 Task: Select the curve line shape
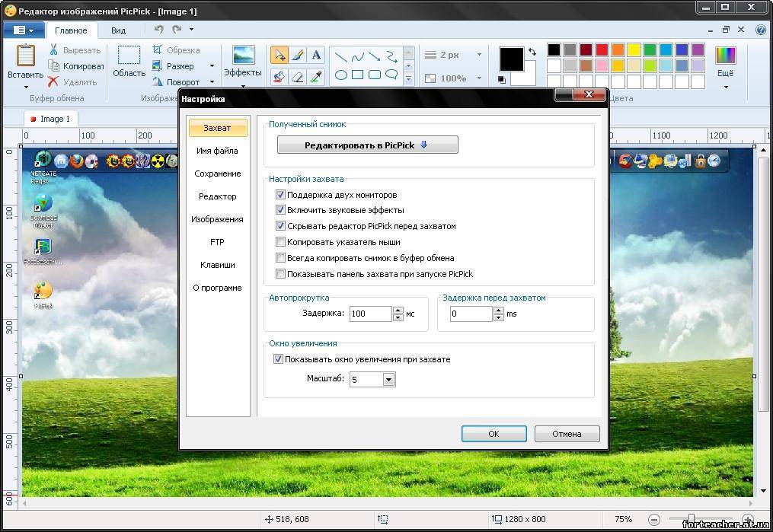point(357,56)
